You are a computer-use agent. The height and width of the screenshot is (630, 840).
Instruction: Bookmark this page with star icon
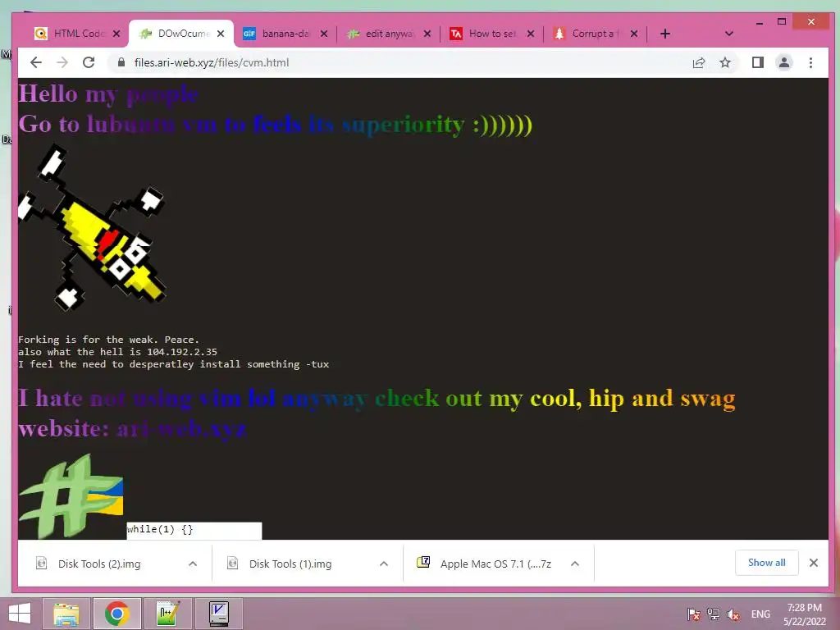pos(725,62)
